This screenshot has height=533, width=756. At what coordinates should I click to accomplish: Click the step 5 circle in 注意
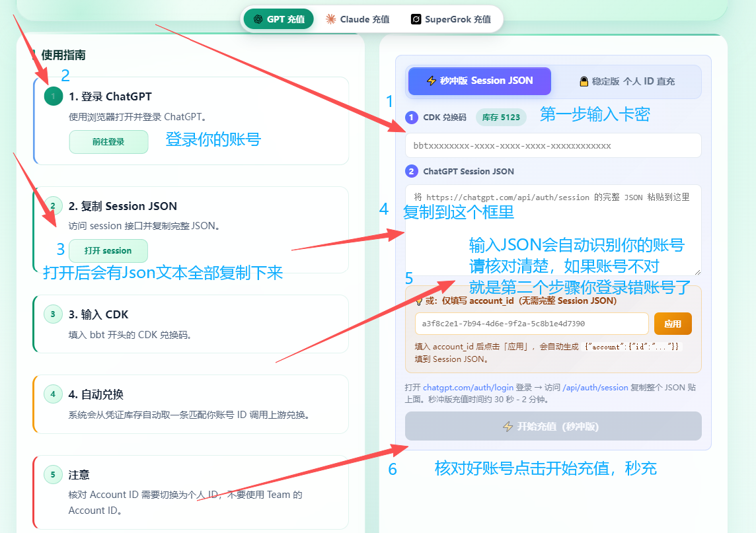(x=53, y=474)
